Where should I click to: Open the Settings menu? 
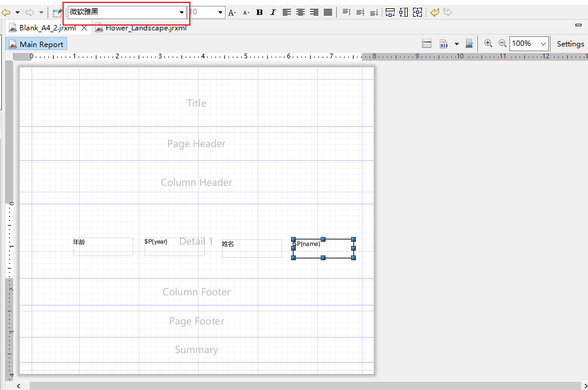click(x=570, y=44)
